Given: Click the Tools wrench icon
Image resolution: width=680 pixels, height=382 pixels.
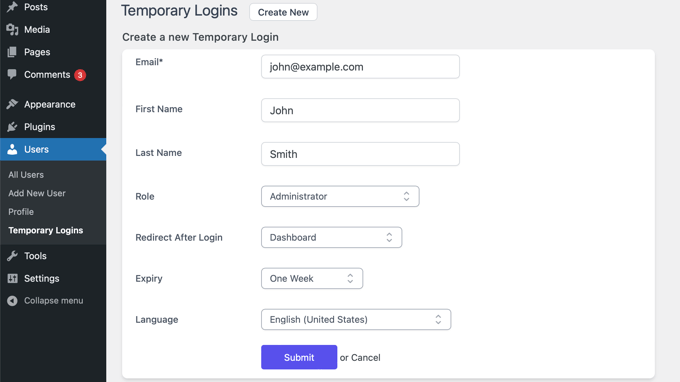Looking at the screenshot, I should [x=12, y=256].
